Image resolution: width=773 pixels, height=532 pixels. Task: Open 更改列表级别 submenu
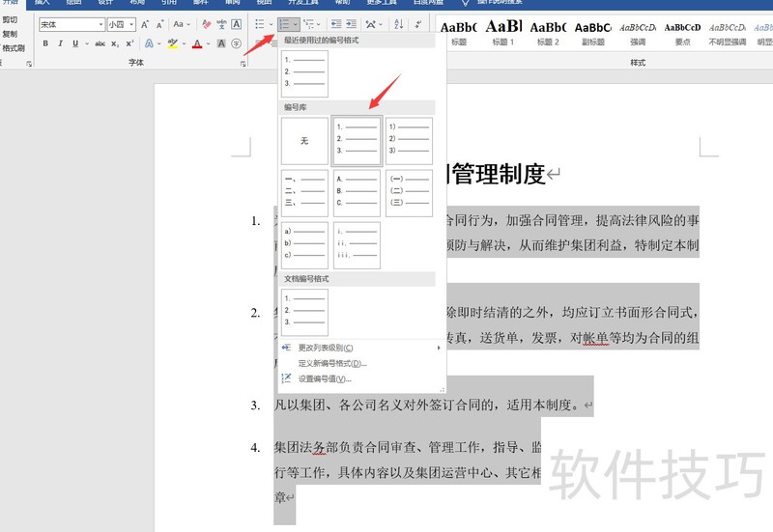point(325,348)
